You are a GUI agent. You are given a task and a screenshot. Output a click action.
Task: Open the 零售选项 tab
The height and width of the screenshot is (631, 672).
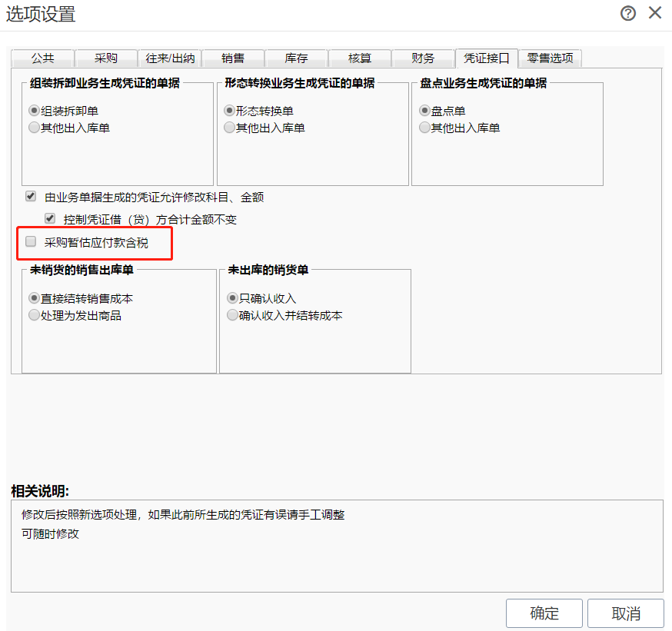(550, 58)
